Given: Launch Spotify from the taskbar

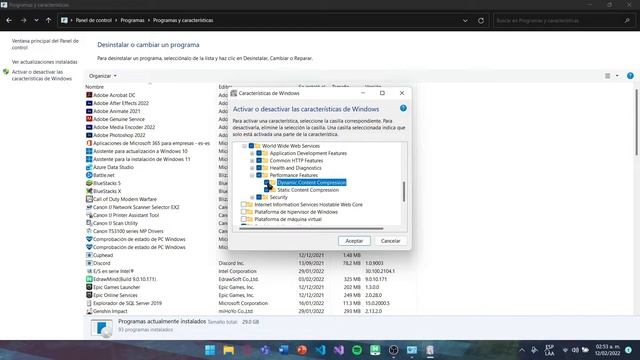Looking at the screenshot, I should click(357, 350).
